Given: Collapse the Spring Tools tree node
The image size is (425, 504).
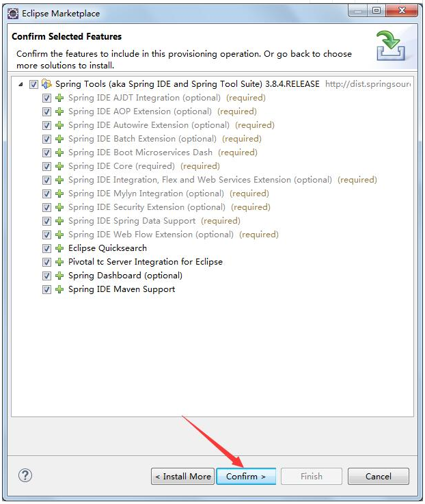Looking at the screenshot, I should 20,85.
